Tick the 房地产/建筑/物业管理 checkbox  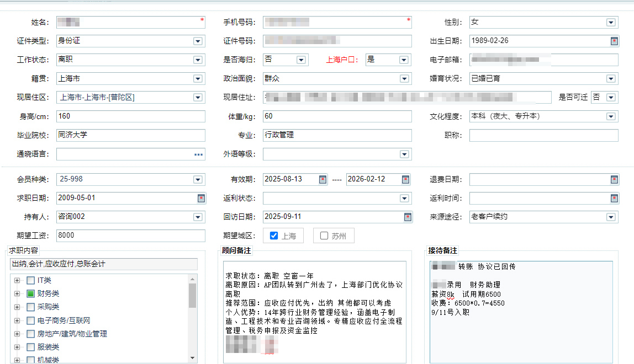tap(30, 334)
